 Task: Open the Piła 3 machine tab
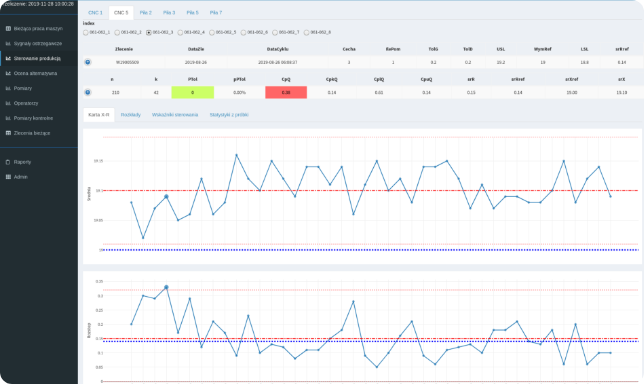[169, 13]
